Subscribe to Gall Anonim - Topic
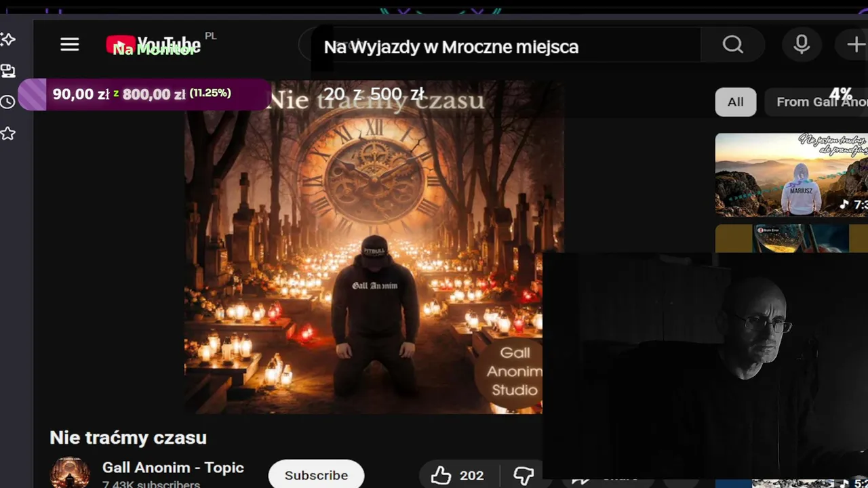 316,474
